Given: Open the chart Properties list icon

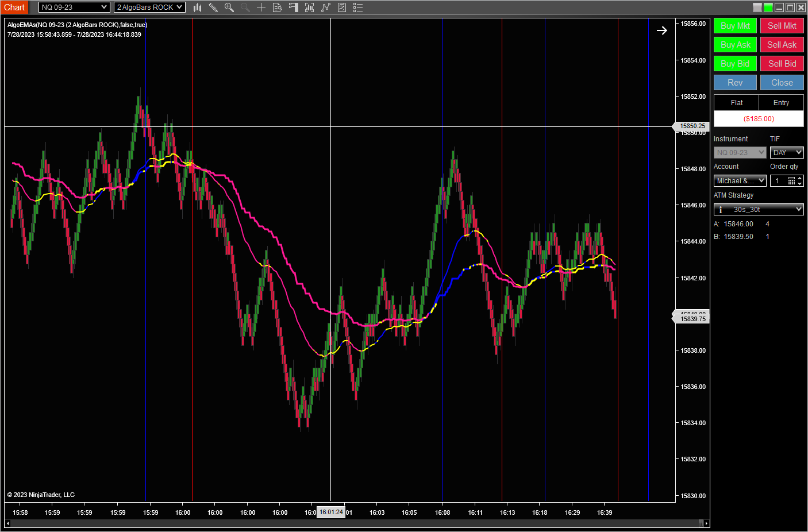Looking at the screenshot, I should click(358, 7).
